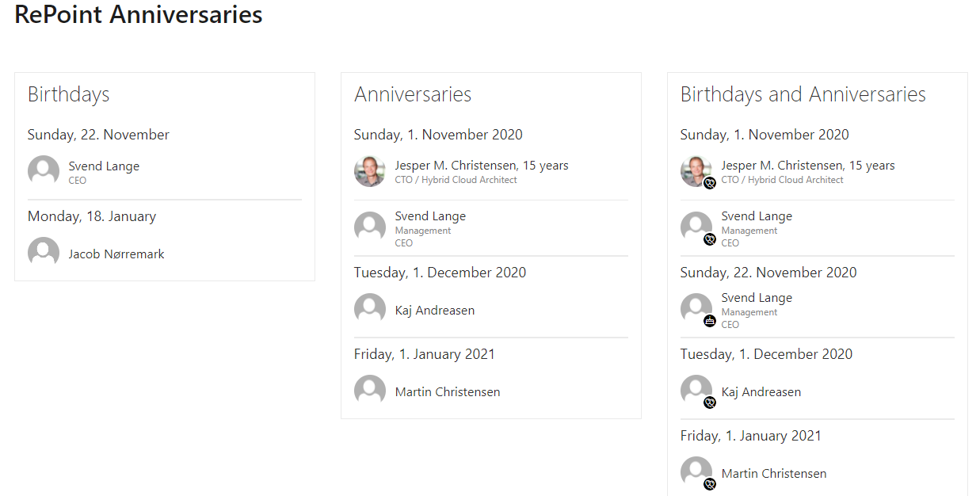980x496 pixels.
Task: Click the anniversary badge on Jesper's photo
Action: (x=710, y=183)
